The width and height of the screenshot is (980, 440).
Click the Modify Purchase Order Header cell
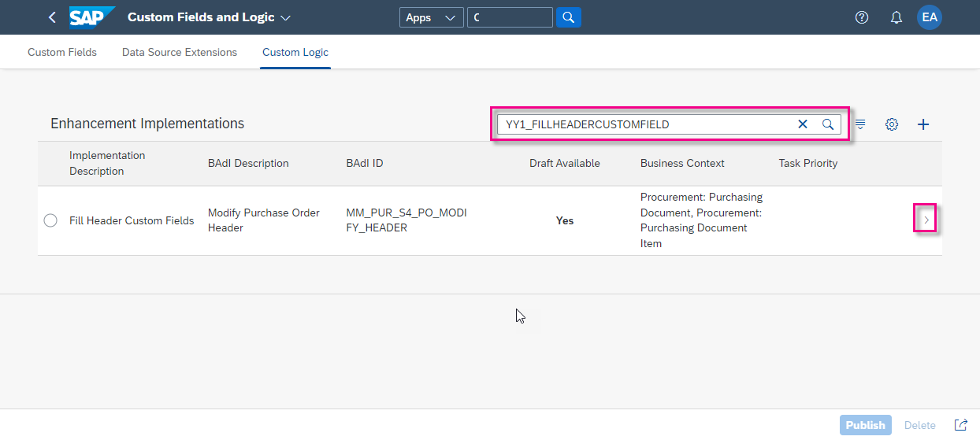[264, 220]
